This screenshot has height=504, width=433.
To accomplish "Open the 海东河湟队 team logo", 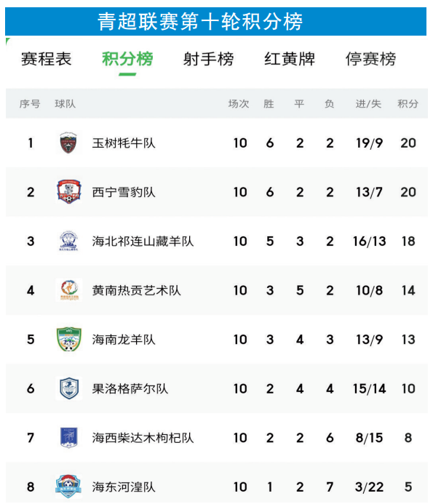I will [x=68, y=487].
